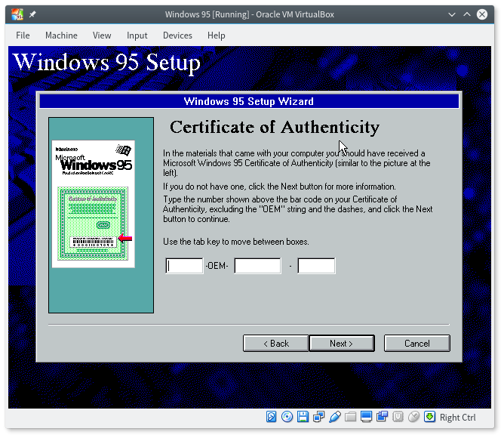Image resolution: width=504 pixels, height=438 pixels.
Task: Open the File menu
Action: pyautogui.click(x=23, y=35)
